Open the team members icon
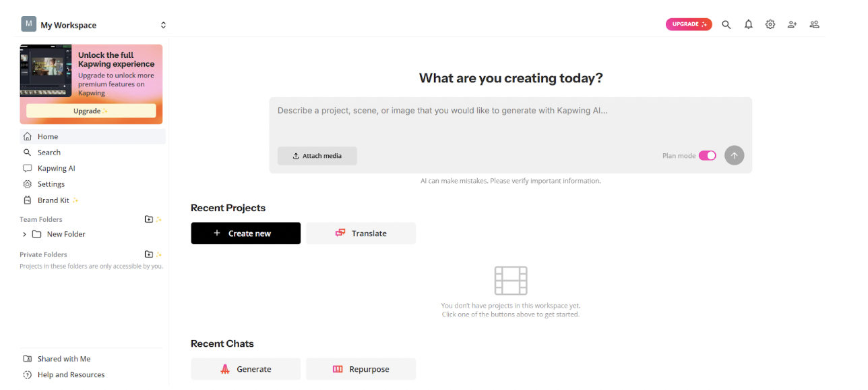The width and height of the screenshot is (868, 390). [814, 24]
